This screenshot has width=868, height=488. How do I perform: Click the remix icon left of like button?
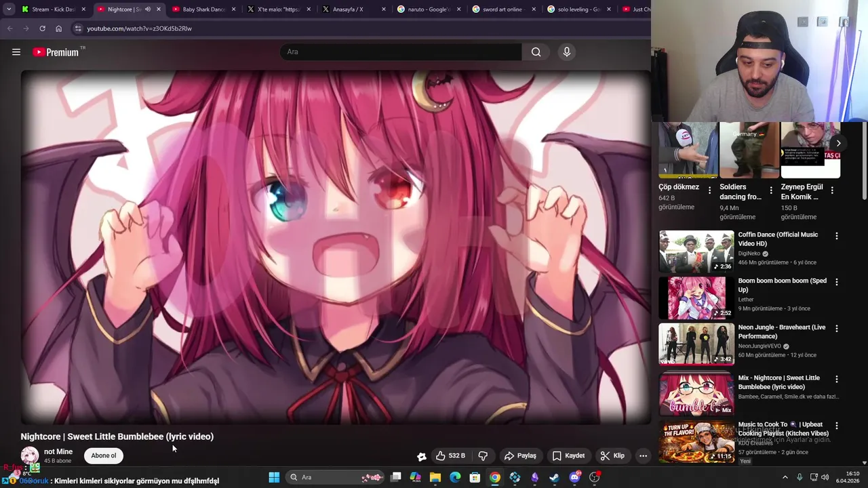tap(421, 456)
